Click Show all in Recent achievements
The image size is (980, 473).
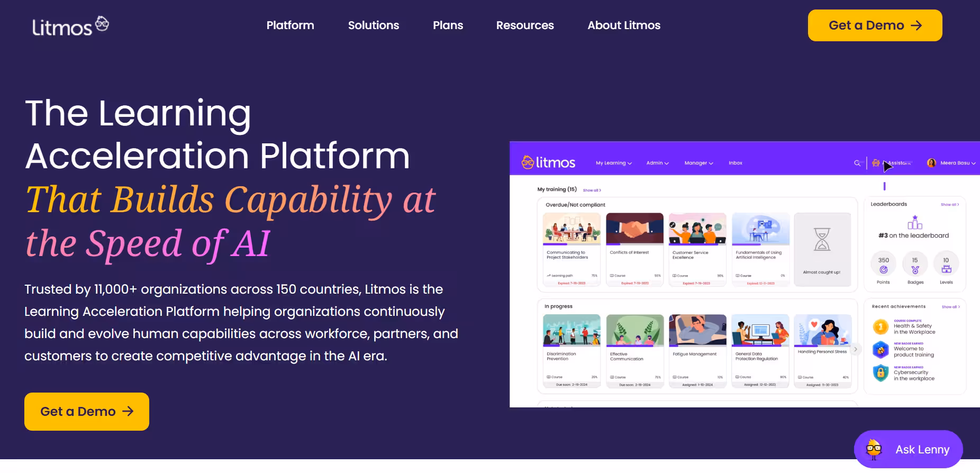pos(951,307)
